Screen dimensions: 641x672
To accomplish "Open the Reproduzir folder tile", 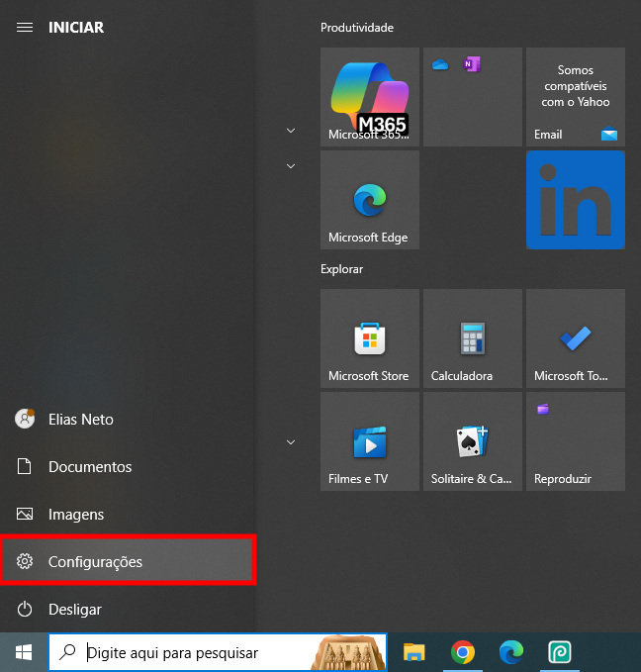I will coord(575,441).
